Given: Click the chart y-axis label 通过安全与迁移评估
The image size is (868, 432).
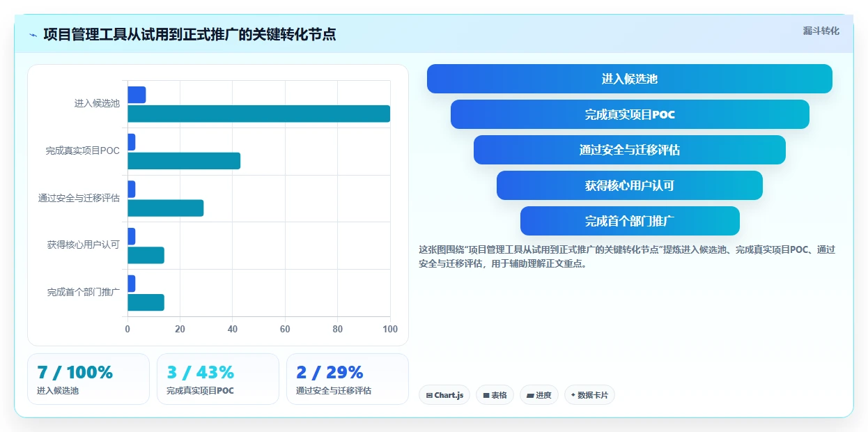Looking at the screenshot, I should 79,198.
